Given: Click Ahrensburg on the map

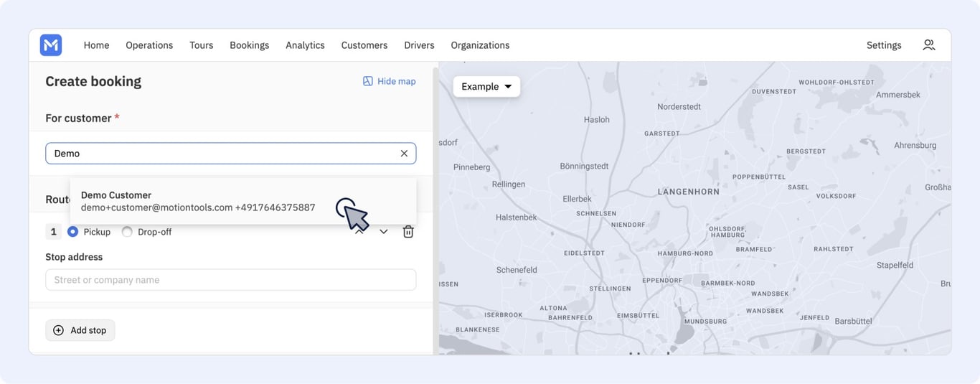Looking at the screenshot, I should point(915,145).
